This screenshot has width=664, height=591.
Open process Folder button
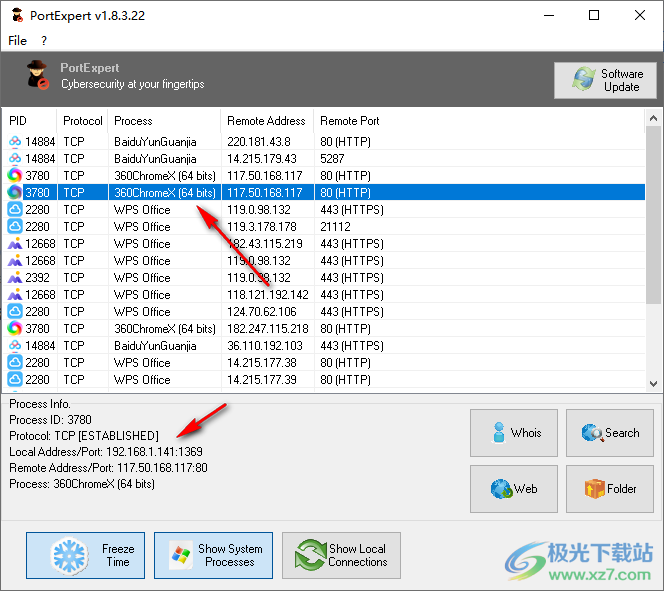(x=610, y=489)
